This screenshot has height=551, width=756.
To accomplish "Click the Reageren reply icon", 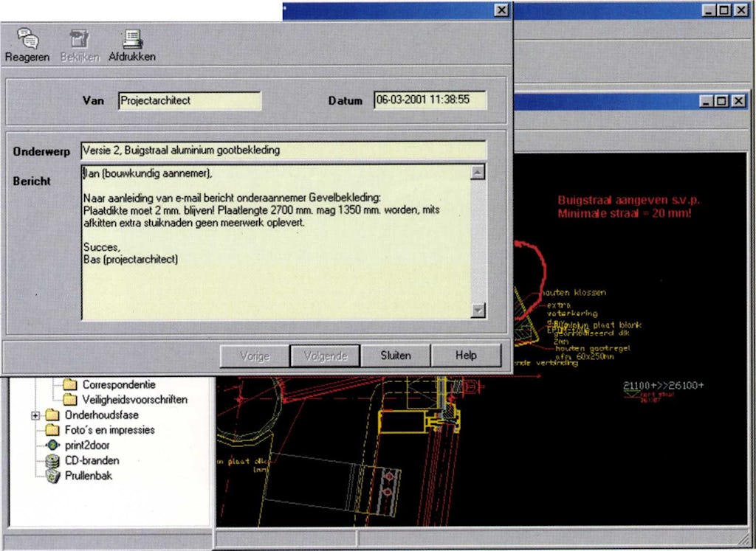I will tap(27, 39).
